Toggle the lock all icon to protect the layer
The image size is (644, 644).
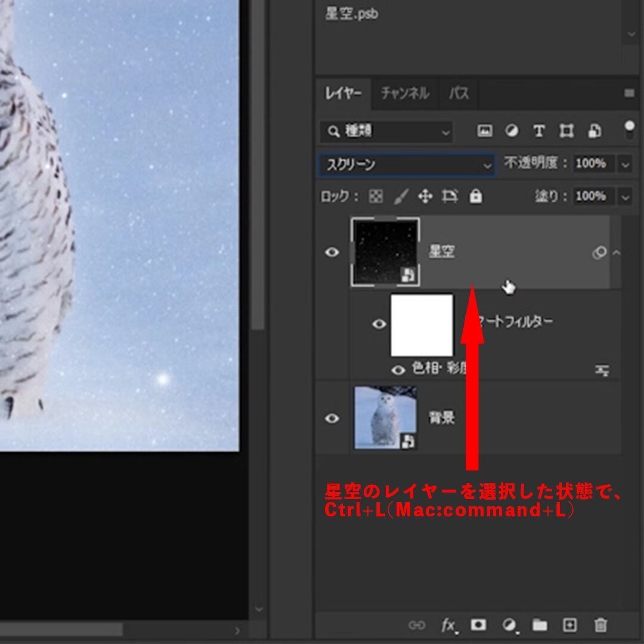(x=476, y=197)
